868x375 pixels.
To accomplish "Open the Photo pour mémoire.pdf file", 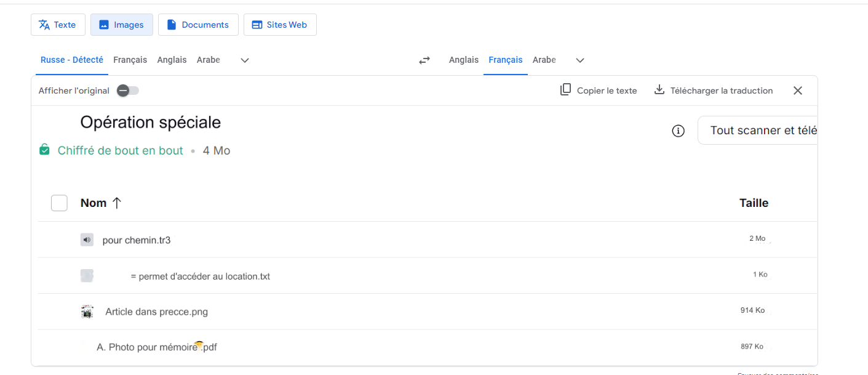I will pyautogui.click(x=157, y=347).
